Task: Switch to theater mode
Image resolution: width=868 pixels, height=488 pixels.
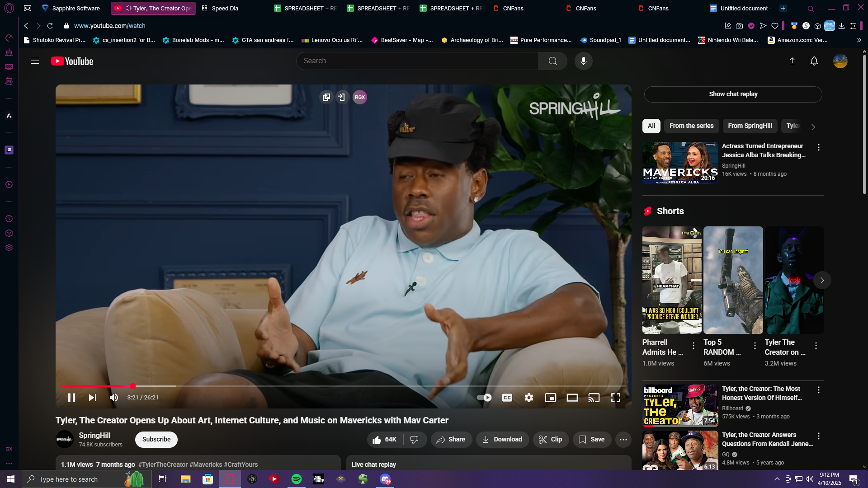Action: point(572,398)
